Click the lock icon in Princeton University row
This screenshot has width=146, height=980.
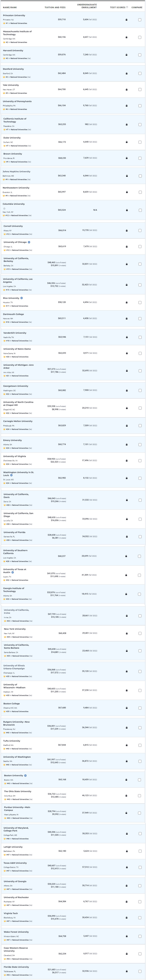127,20
